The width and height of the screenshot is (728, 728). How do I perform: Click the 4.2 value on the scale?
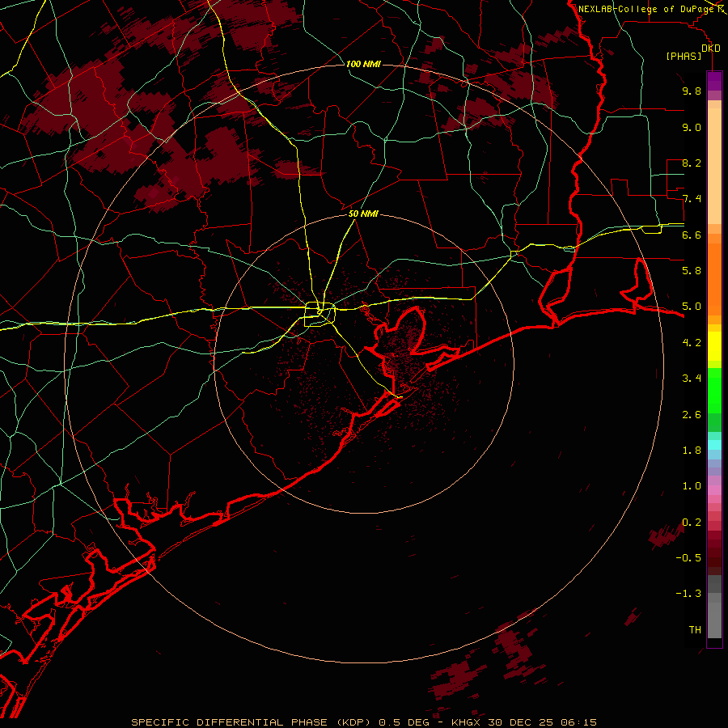click(692, 343)
